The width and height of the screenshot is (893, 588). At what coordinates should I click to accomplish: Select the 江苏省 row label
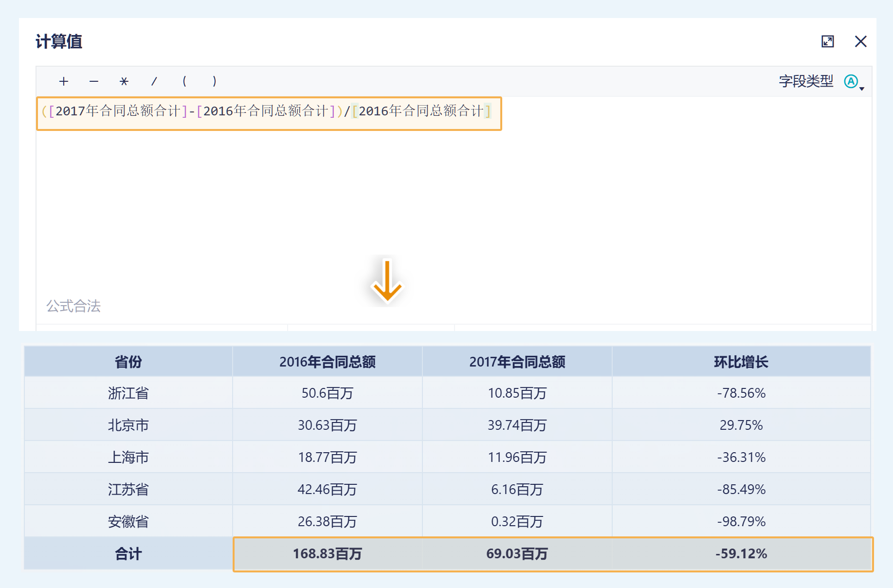128,489
